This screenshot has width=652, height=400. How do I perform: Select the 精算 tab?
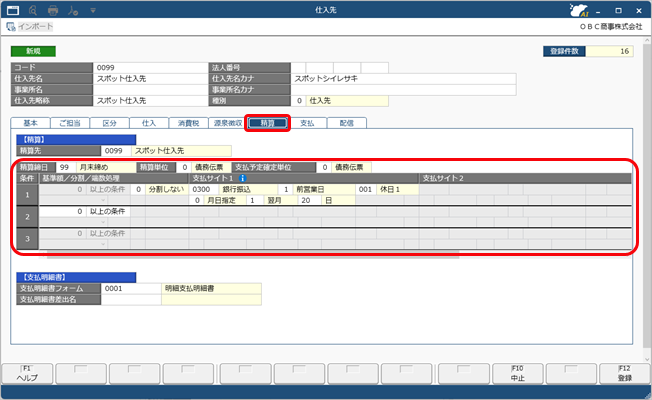pos(267,123)
